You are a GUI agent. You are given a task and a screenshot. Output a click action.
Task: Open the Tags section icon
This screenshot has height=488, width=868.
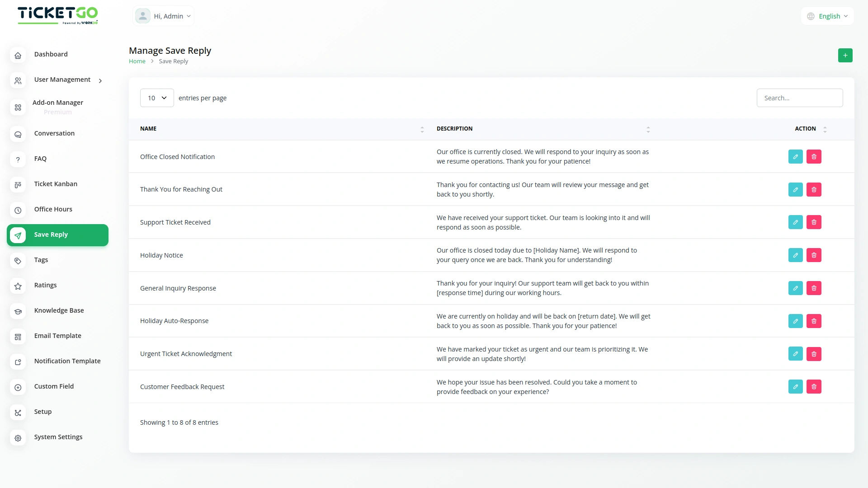(x=18, y=261)
